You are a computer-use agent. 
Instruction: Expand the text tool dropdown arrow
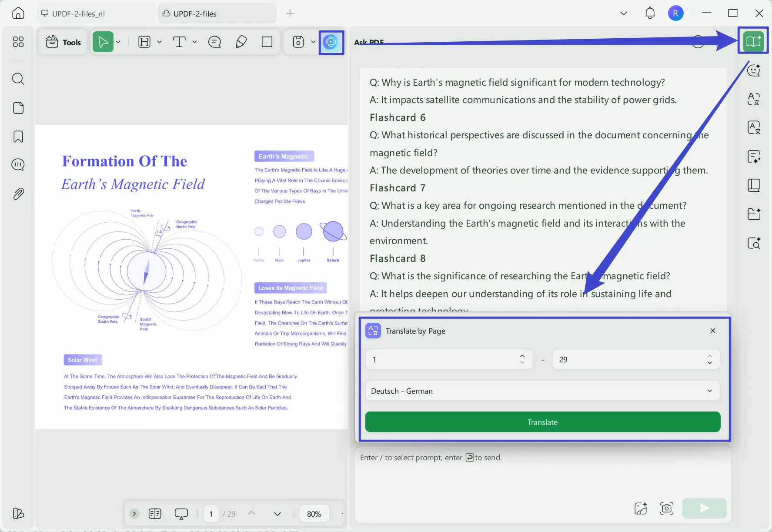pos(194,42)
